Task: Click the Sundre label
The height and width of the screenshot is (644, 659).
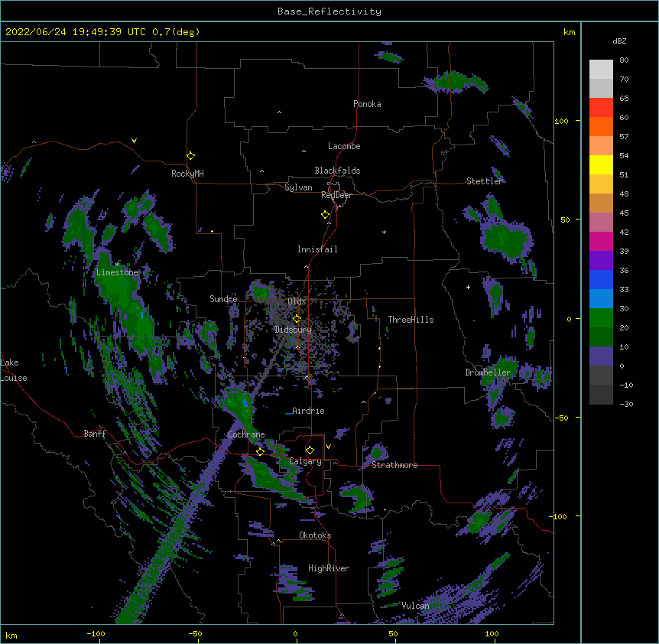Action: [x=223, y=299]
